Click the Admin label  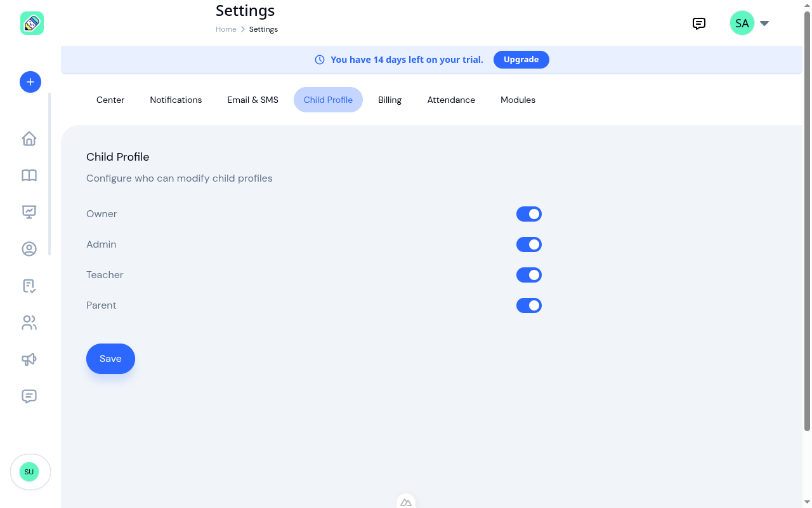pos(101,244)
